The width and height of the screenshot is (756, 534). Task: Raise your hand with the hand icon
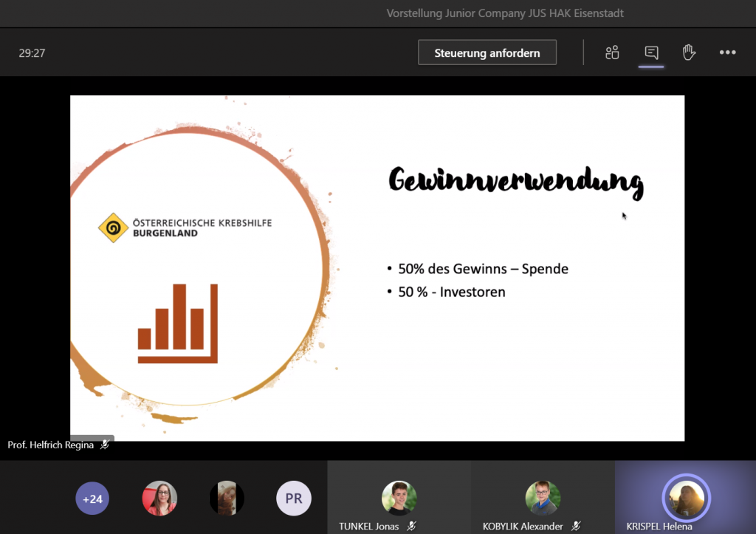(x=689, y=52)
